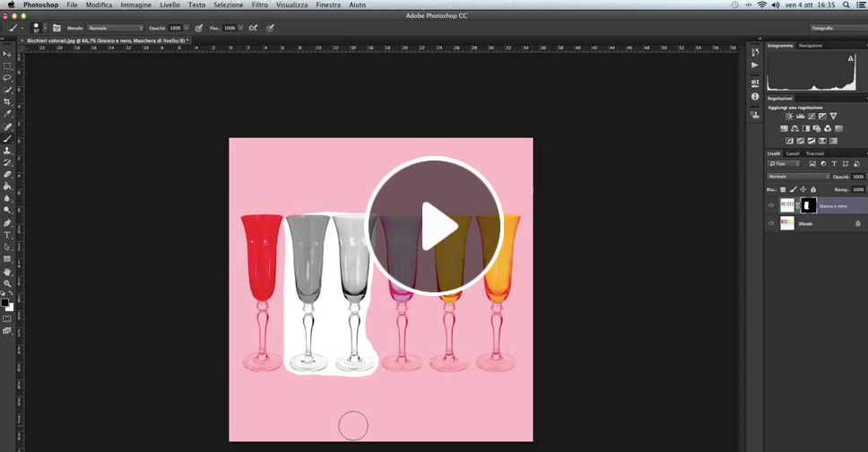The image size is (868, 452).
Task: Add a Channel Mixer adjustment
Action: click(828, 128)
